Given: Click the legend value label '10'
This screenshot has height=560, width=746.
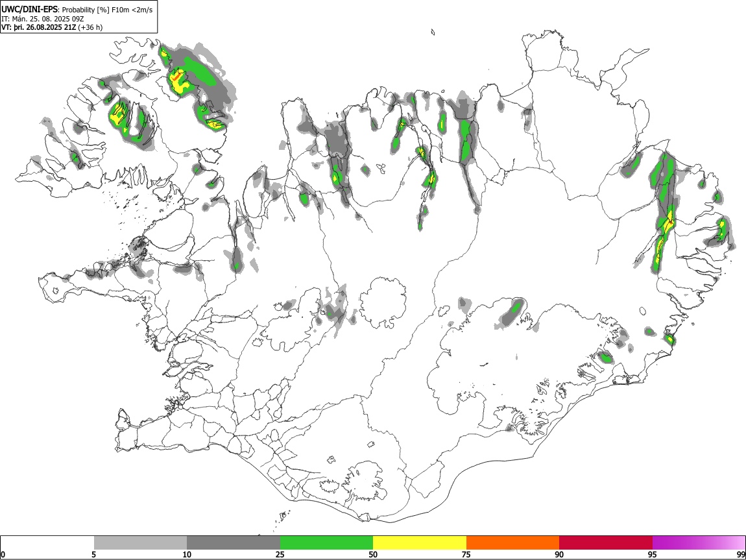Looking at the screenshot, I should click(187, 554).
